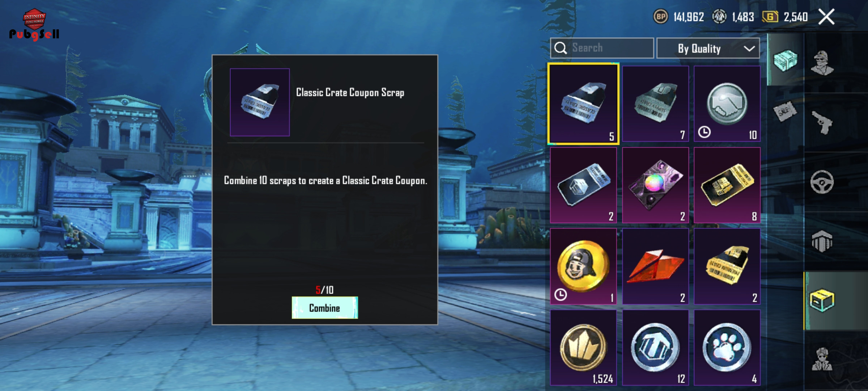This screenshot has height=391, width=868.
Task: Select the paw print token item
Action: click(x=727, y=348)
